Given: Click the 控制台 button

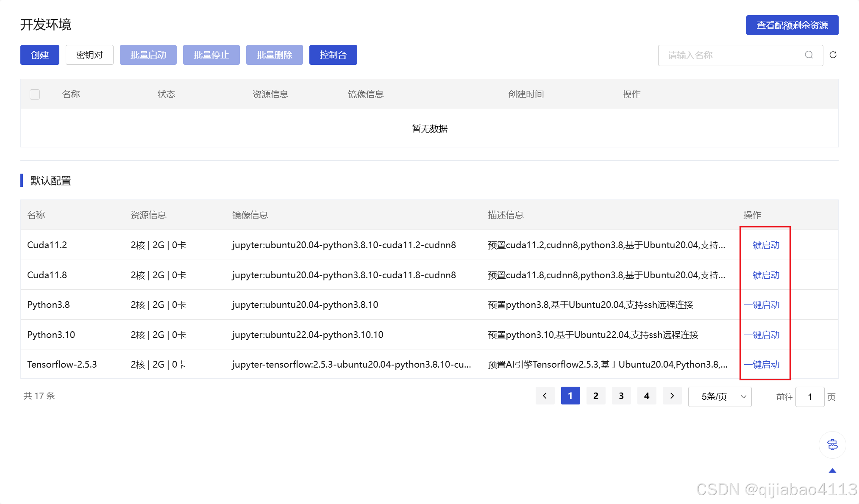Looking at the screenshot, I should pos(333,55).
